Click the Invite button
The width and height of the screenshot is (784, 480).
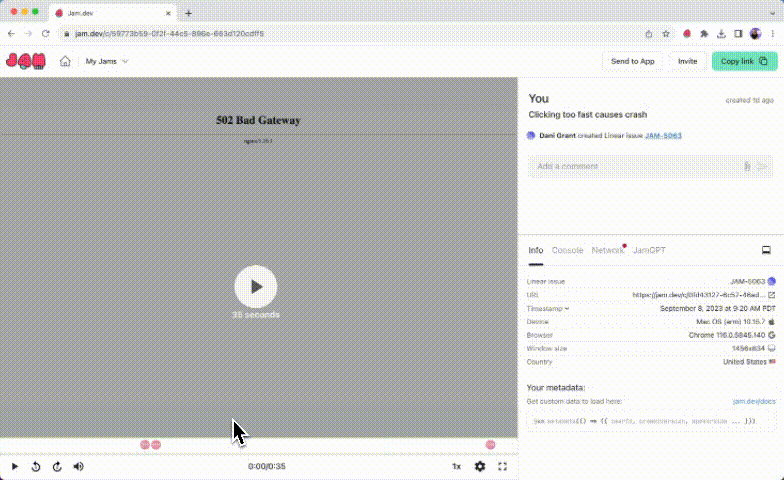click(x=687, y=61)
